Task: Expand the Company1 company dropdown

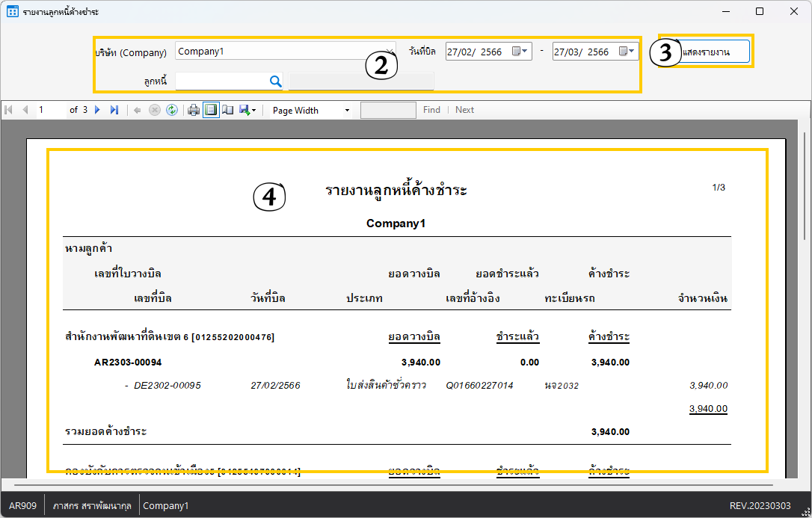Action: click(x=390, y=52)
